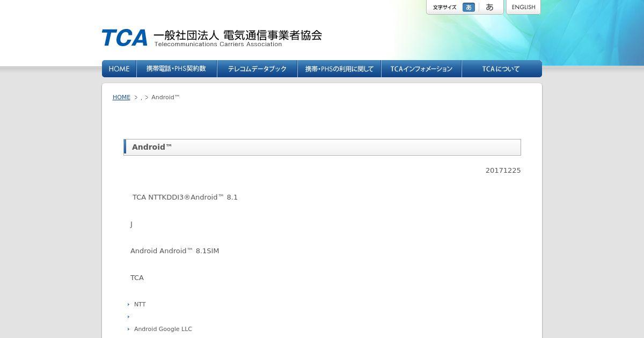Click the Android™ page heading

pyautogui.click(x=152, y=147)
